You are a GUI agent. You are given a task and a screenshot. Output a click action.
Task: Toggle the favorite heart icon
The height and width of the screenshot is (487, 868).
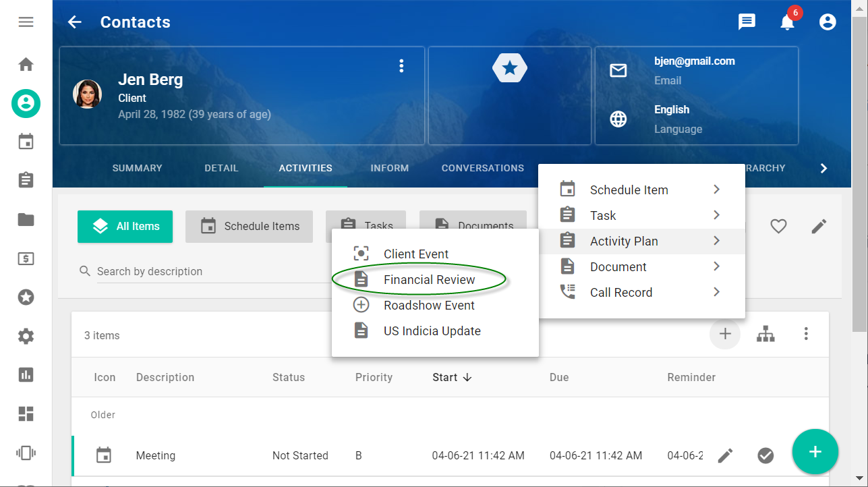pos(778,227)
